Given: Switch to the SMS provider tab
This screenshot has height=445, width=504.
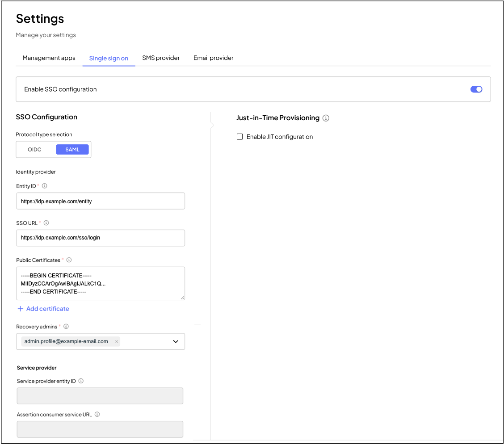Looking at the screenshot, I should coord(161,58).
